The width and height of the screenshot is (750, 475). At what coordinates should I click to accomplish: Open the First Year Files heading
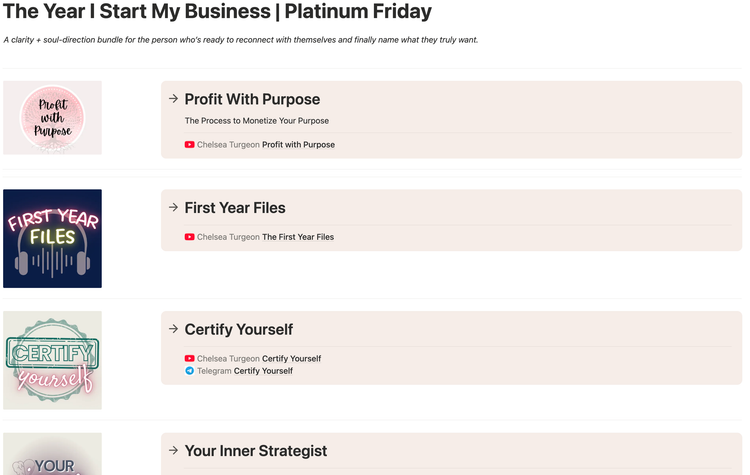tap(235, 208)
